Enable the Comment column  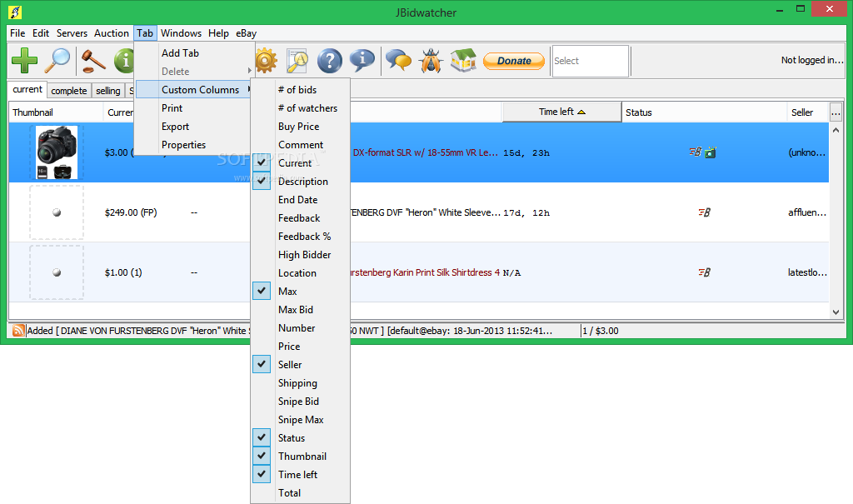point(300,145)
